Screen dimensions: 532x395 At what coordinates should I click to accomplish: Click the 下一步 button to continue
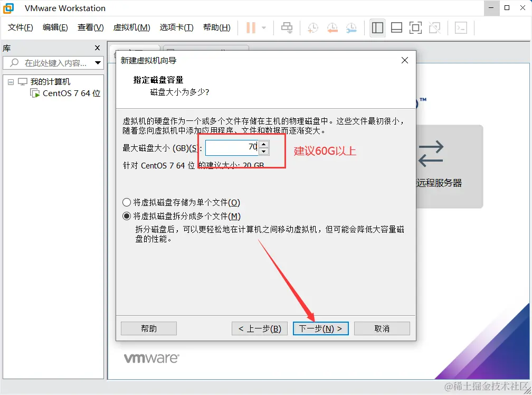point(320,328)
